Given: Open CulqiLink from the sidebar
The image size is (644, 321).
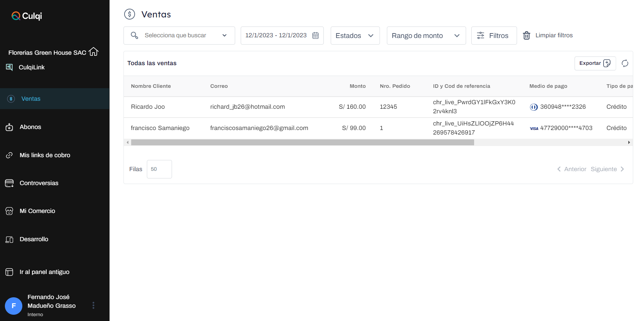Looking at the screenshot, I should coord(31,67).
